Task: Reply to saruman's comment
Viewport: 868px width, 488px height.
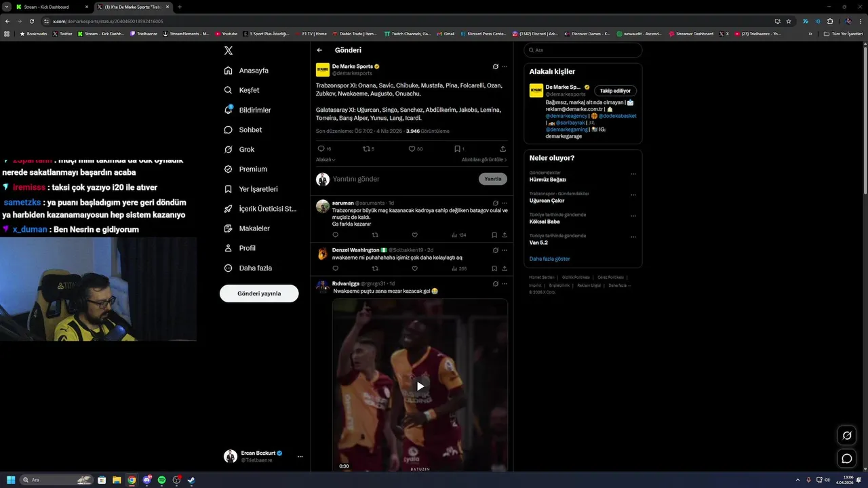Action: [x=335, y=235]
